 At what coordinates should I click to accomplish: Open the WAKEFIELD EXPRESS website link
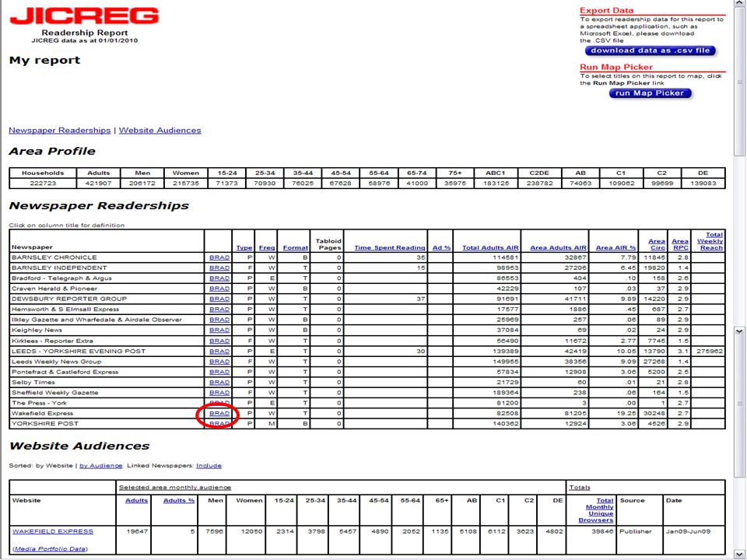(53, 531)
